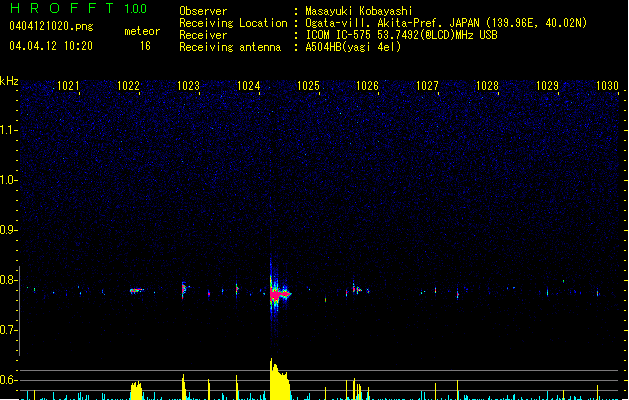The width and height of the screenshot is (629, 400).
Task: Click the 1025 time axis marker
Action: coord(308,86)
